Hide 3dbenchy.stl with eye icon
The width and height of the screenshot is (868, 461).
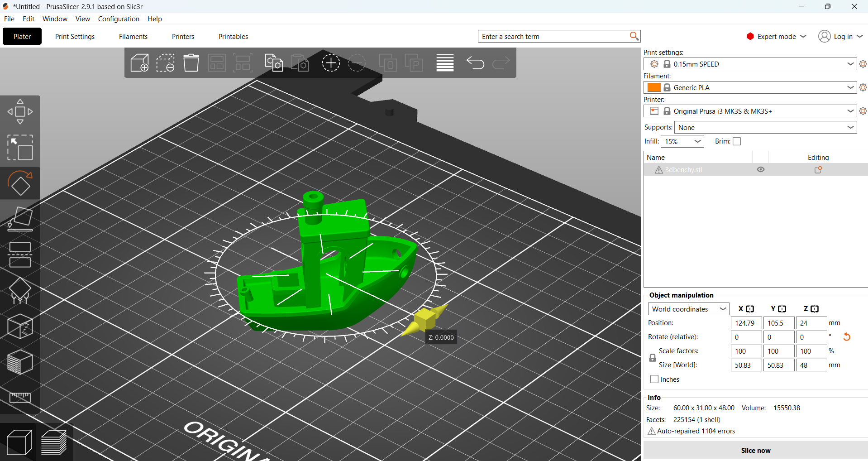click(x=761, y=169)
